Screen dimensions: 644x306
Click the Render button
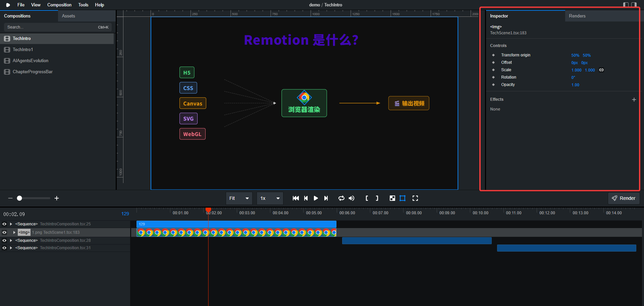tap(624, 198)
